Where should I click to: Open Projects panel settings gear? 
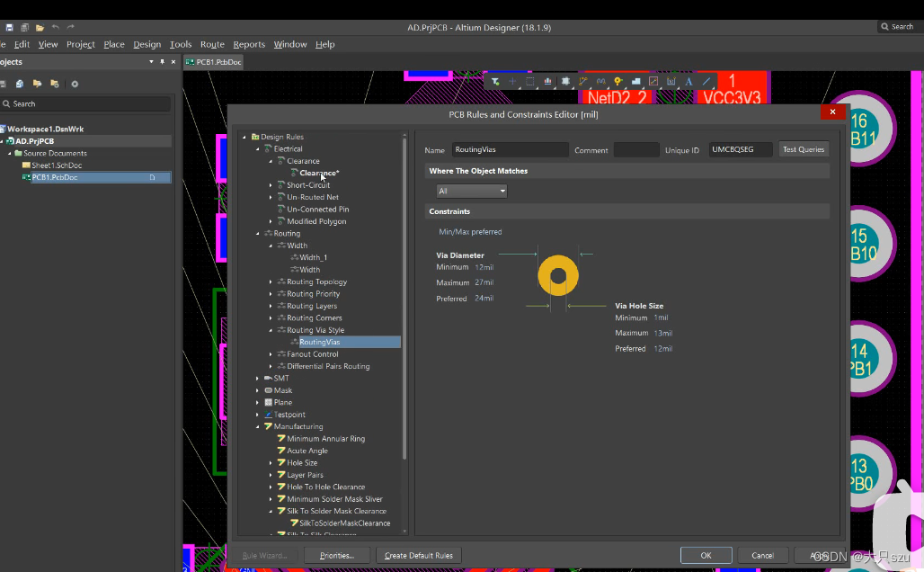pos(75,84)
